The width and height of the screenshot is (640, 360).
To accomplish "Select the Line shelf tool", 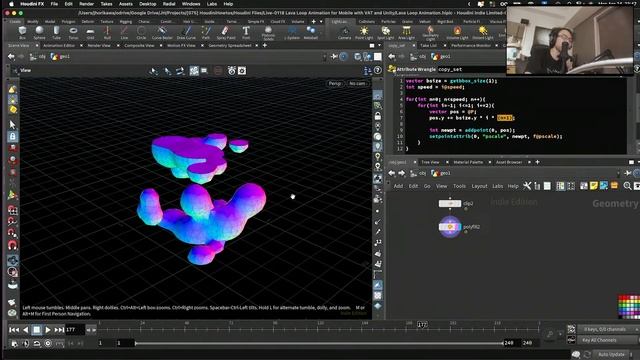I will coord(124,32).
